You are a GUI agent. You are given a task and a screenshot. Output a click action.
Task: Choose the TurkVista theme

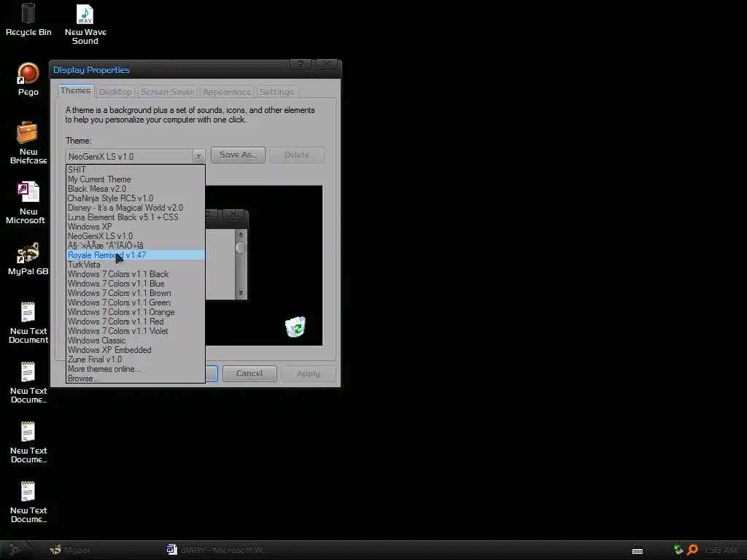click(135, 265)
